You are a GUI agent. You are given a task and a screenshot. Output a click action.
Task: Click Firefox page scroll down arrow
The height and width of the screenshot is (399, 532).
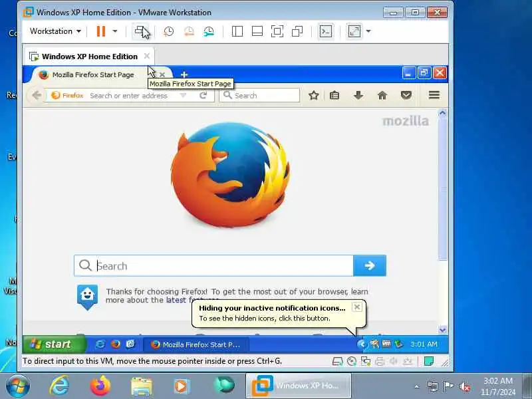pos(442,330)
